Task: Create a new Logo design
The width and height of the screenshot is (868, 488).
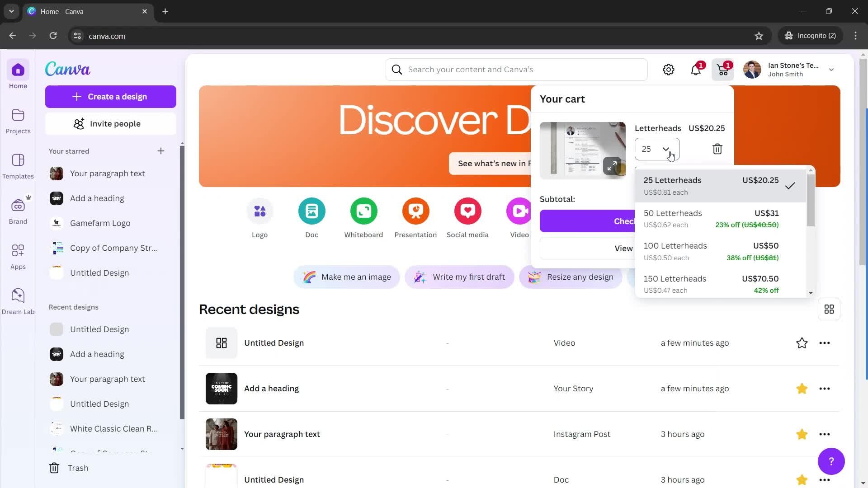Action: tap(260, 219)
